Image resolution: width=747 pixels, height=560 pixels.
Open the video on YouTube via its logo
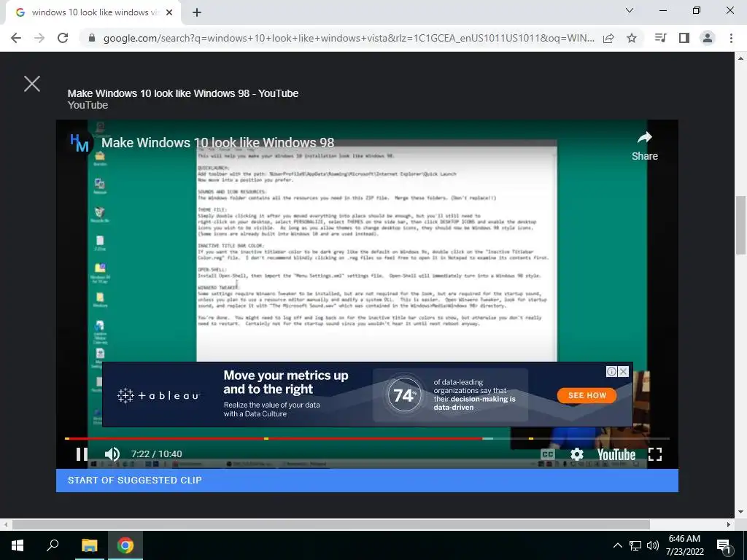(616, 455)
